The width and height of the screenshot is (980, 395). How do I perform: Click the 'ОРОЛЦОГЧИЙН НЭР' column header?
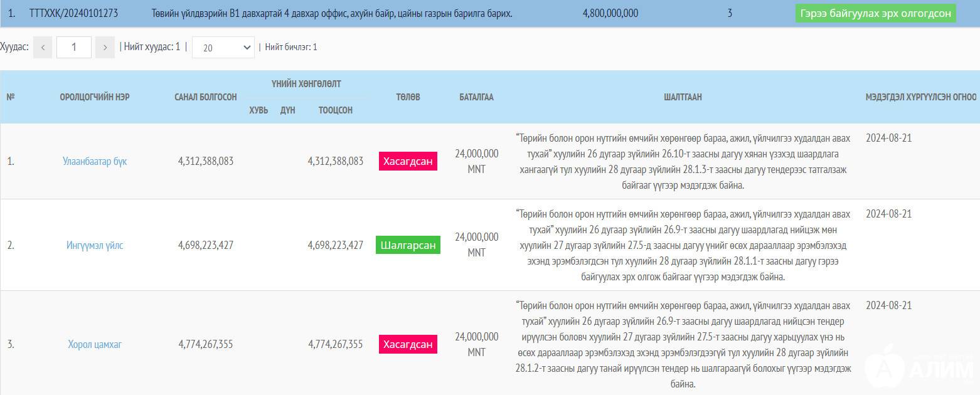coord(95,97)
